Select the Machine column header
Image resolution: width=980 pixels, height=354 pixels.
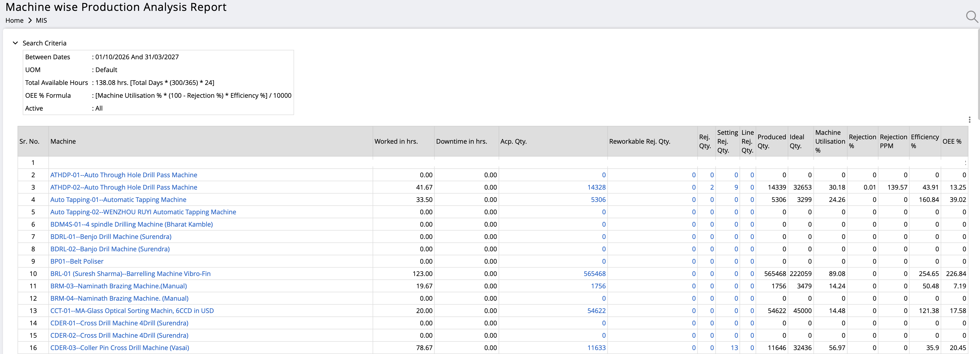tap(210, 141)
